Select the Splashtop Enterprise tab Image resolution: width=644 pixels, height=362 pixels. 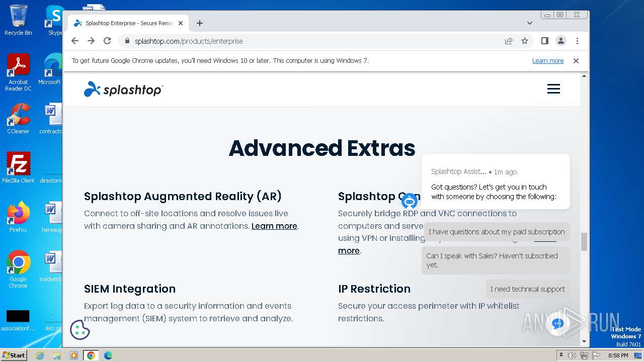click(128, 23)
